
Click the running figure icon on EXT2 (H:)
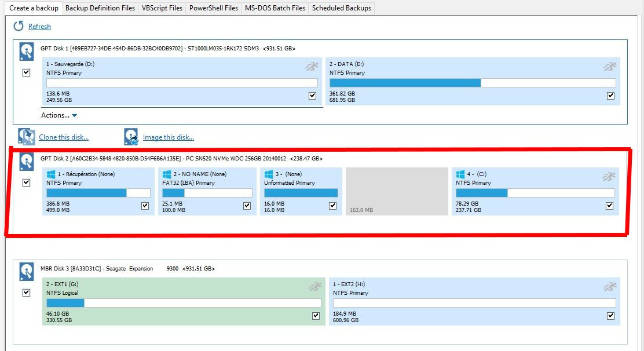tap(610, 287)
